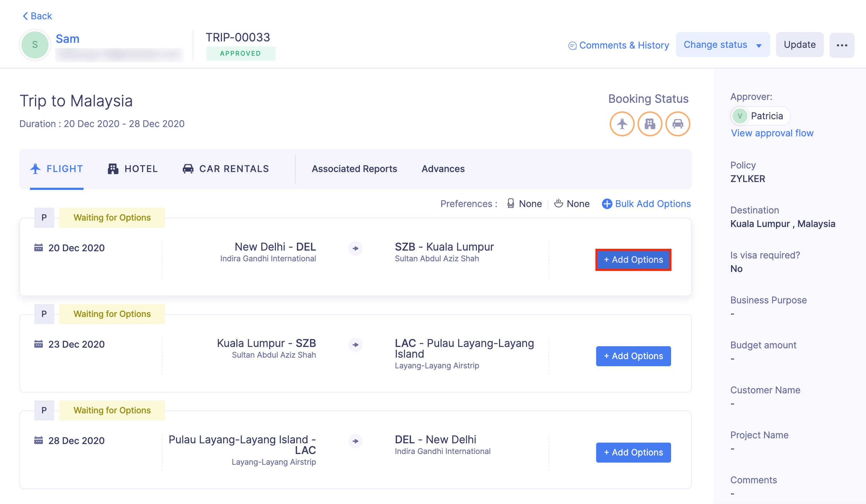Select the Associated Reports tab
The height and width of the screenshot is (504, 866).
tap(354, 169)
